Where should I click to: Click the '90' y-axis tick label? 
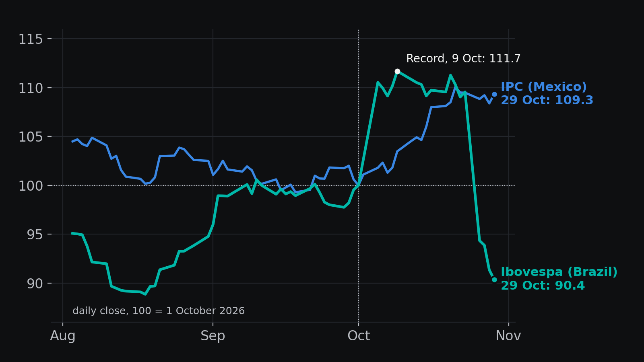coord(35,284)
